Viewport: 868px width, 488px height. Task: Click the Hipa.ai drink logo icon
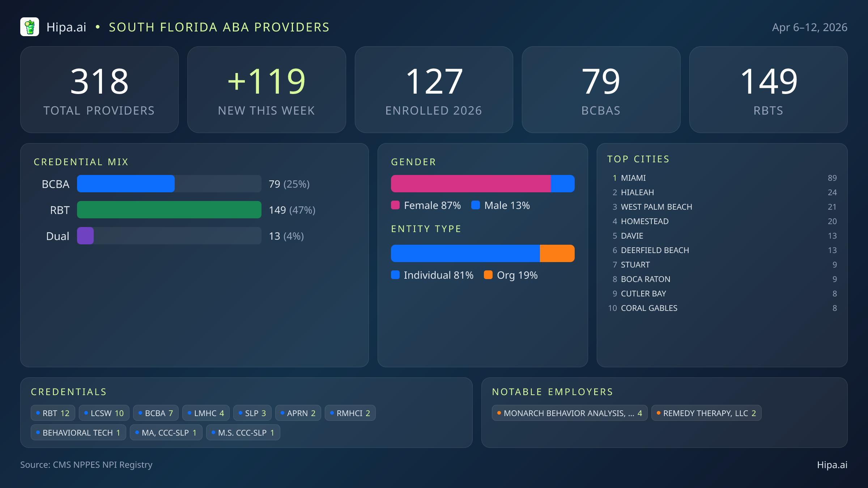click(x=30, y=27)
